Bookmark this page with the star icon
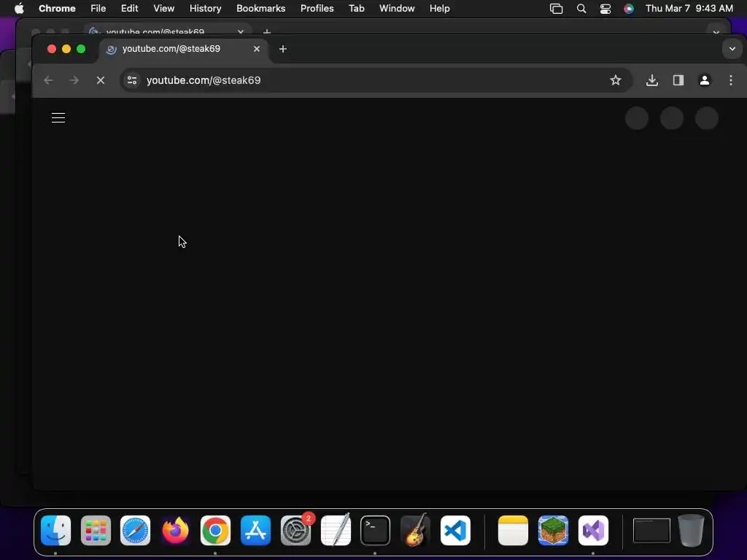This screenshot has height=560, width=747. pos(616,80)
